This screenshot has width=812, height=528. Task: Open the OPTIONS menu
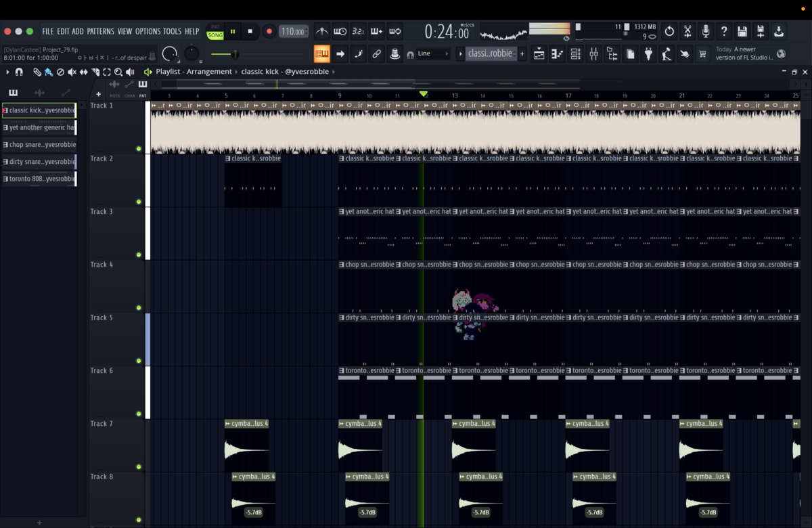click(x=148, y=31)
